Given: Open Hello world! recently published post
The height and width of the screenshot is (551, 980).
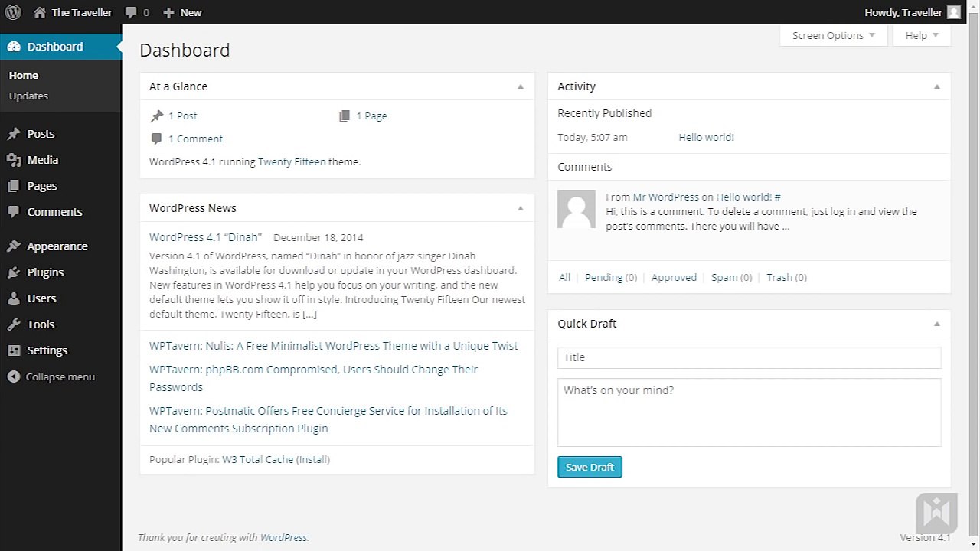Looking at the screenshot, I should (x=706, y=138).
